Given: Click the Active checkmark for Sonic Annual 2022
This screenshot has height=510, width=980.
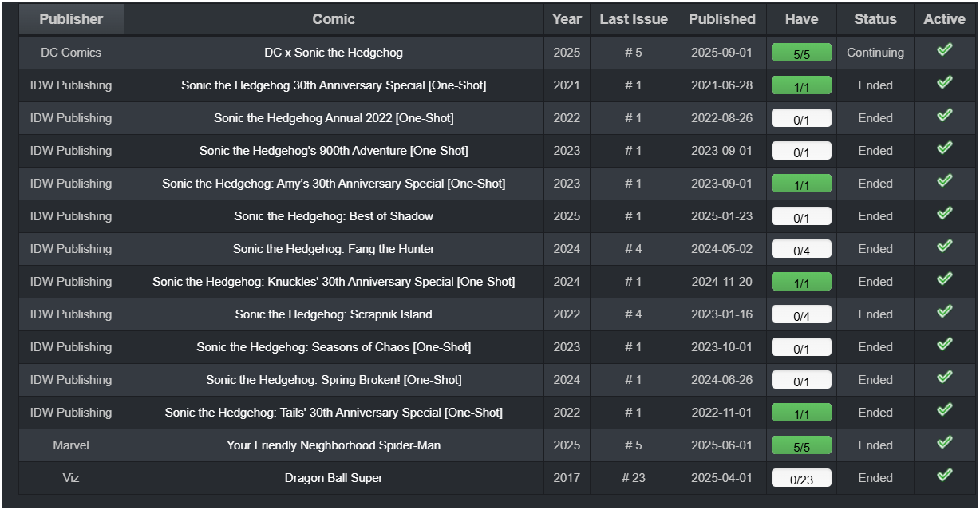Looking at the screenshot, I should [944, 116].
